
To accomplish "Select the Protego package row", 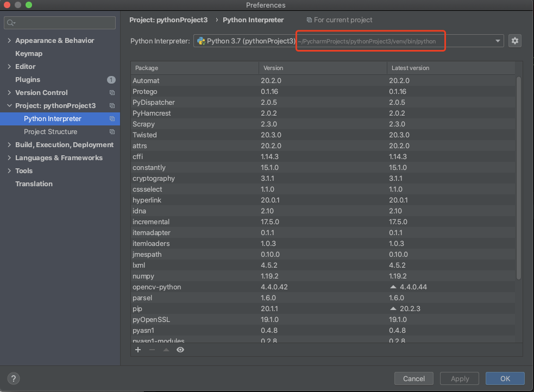I will tap(323, 92).
